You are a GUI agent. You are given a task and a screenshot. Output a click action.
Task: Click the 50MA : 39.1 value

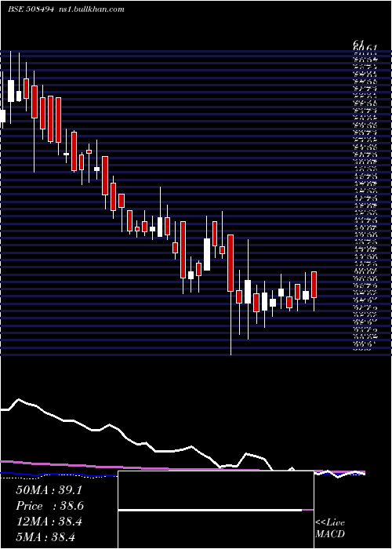[x=49, y=490]
